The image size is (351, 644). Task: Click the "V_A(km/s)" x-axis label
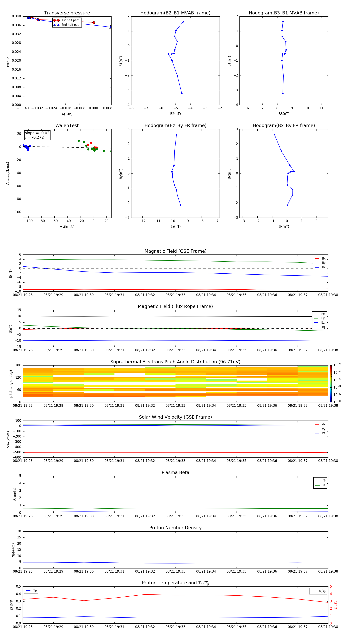pos(67,227)
